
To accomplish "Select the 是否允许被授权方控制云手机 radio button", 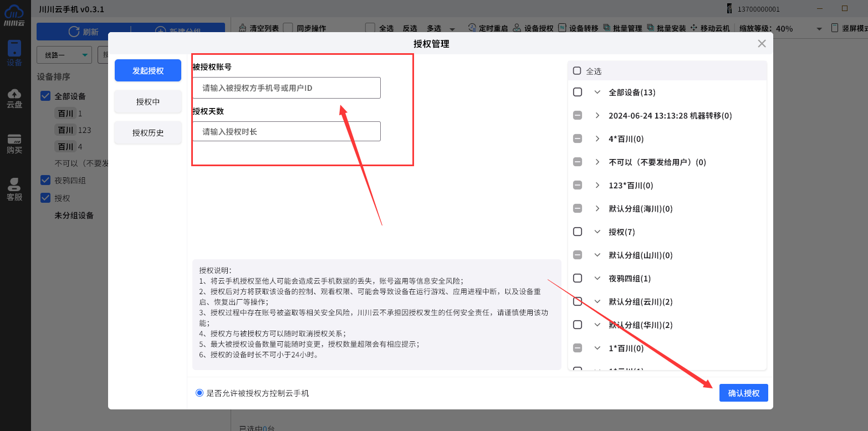I will click(x=198, y=393).
